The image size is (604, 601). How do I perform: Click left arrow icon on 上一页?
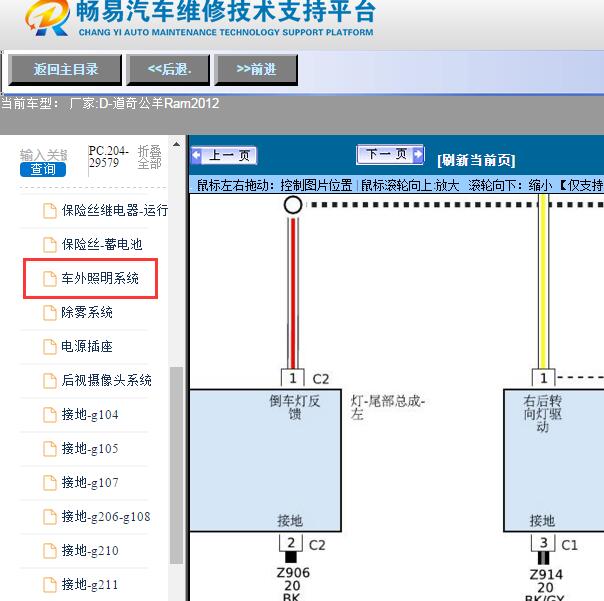[196, 156]
